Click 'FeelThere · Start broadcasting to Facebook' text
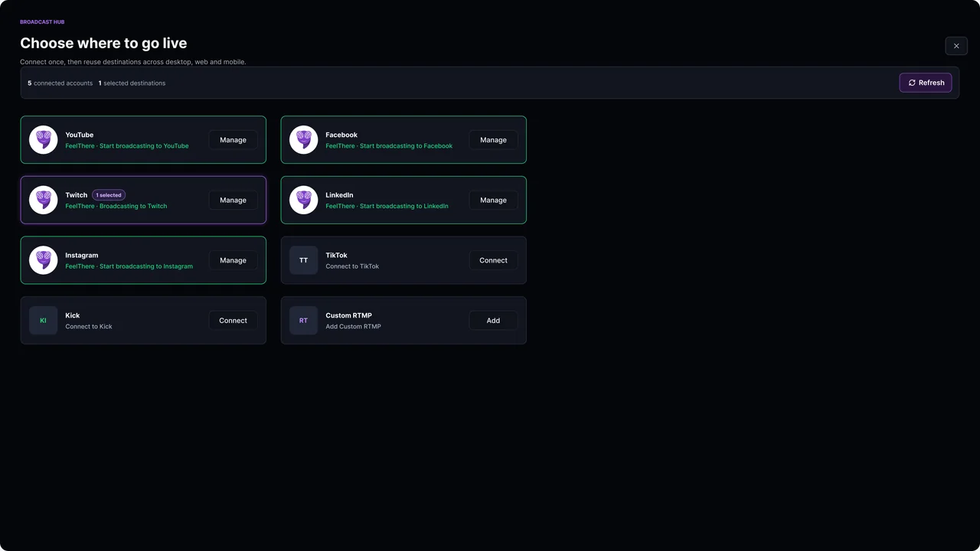 389,146
